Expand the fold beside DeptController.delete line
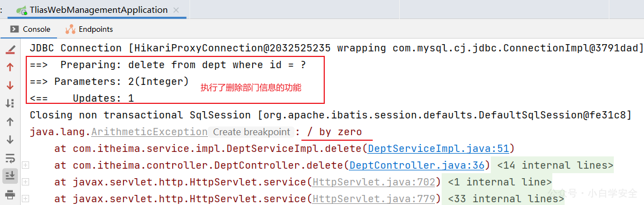 click(x=26, y=165)
